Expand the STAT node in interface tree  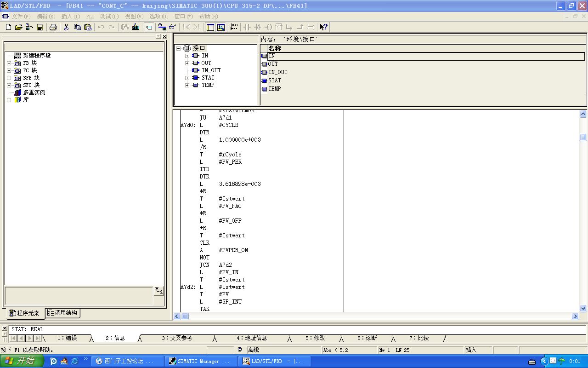click(187, 78)
